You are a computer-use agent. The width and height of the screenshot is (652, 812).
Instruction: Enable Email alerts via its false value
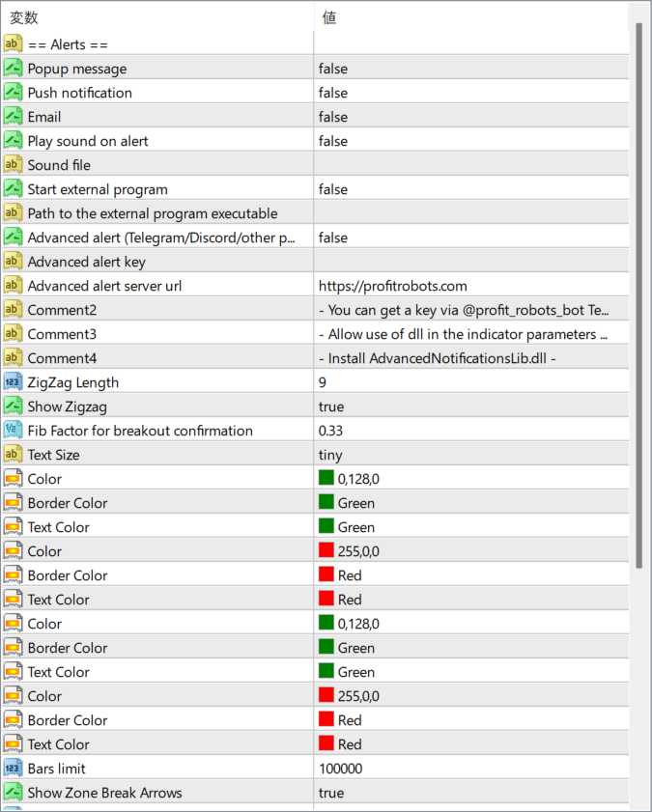333,117
